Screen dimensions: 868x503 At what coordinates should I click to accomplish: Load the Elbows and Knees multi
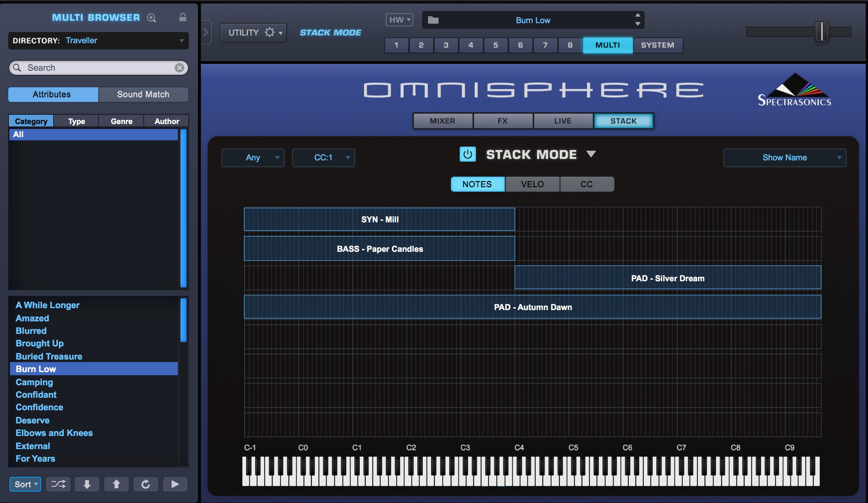coord(54,433)
